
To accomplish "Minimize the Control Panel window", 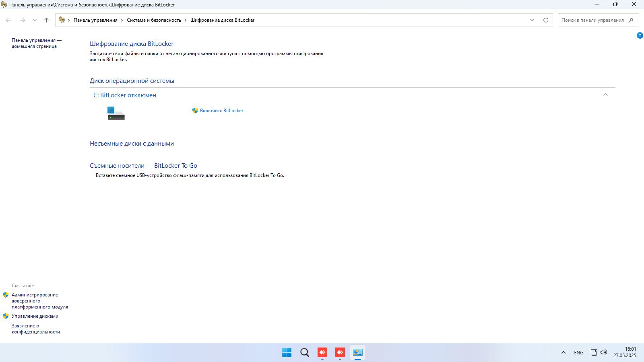I will click(597, 4).
